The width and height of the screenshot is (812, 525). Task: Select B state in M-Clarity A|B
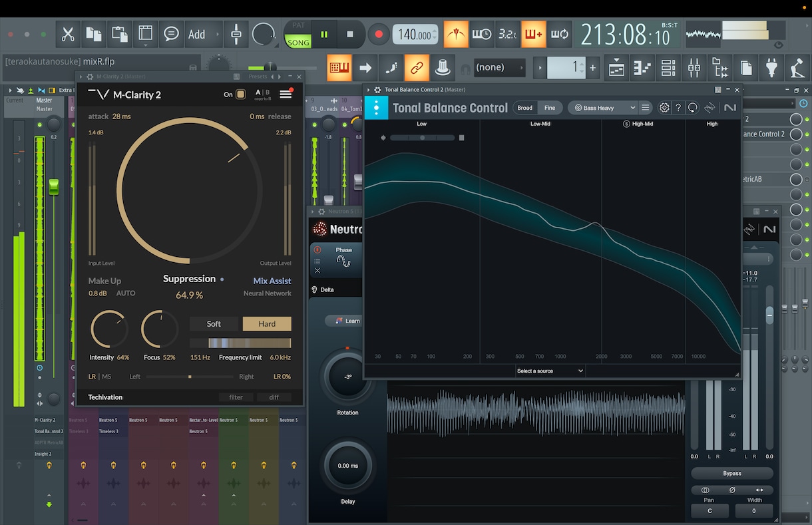click(x=268, y=92)
